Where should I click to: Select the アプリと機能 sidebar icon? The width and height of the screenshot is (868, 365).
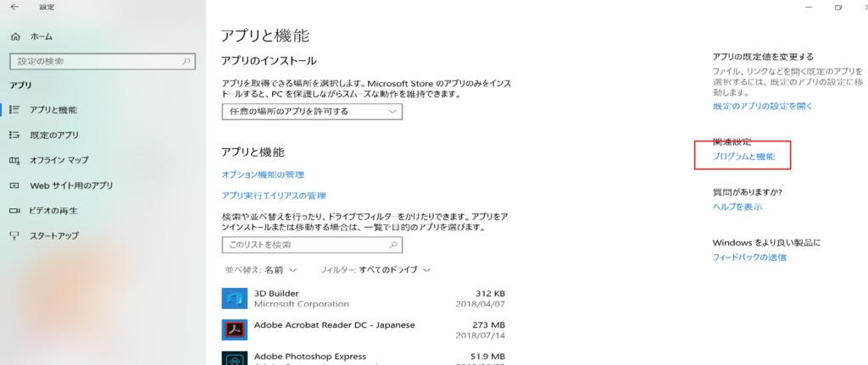[x=15, y=110]
